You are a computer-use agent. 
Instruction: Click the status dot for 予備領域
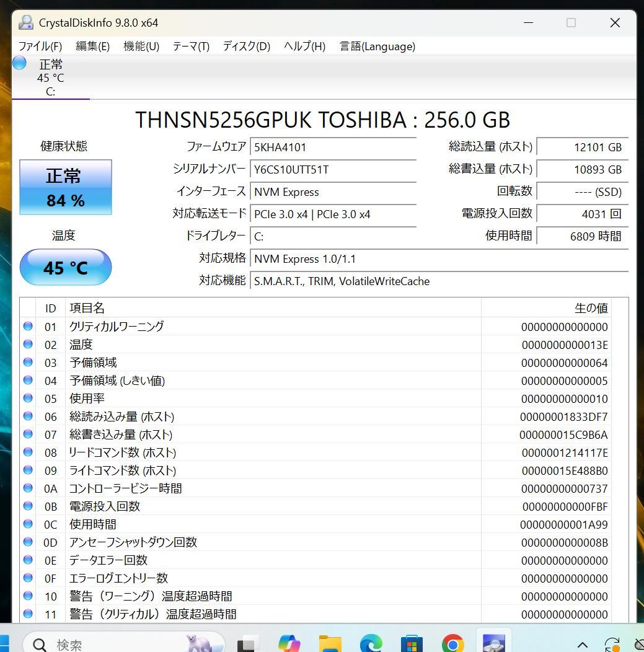coord(28,363)
